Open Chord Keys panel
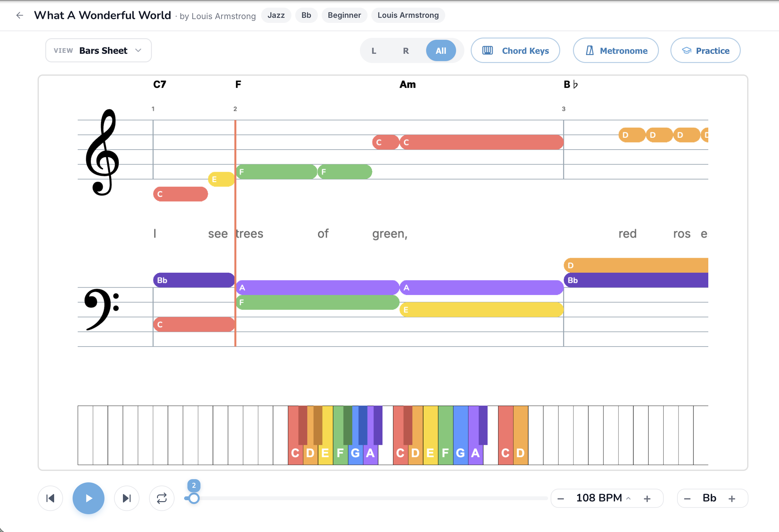Image resolution: width=779 pixels, height=532 pixels. [515, 51]
